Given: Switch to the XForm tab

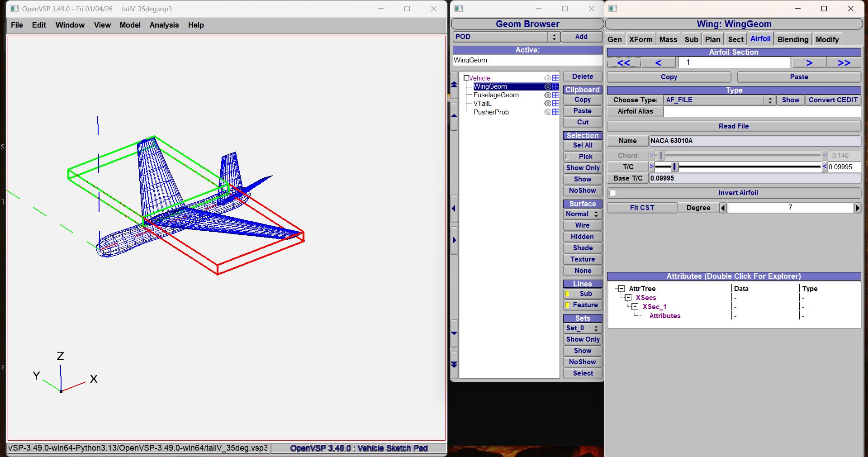Looking at the screenshot, I should (x=640, y=39).
